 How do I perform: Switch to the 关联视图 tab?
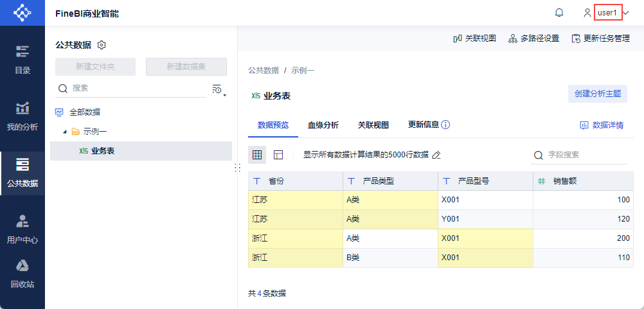click(373, 125)
